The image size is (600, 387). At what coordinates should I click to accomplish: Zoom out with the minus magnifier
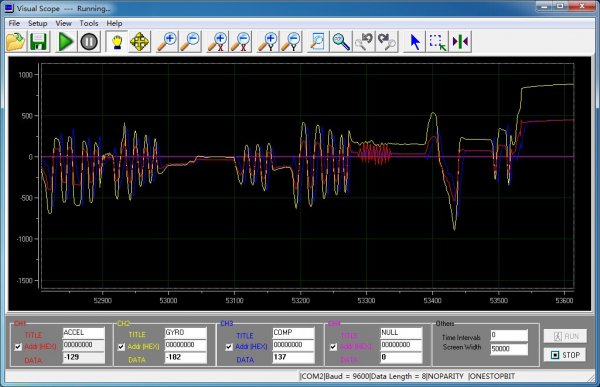(x=191, y=42)
